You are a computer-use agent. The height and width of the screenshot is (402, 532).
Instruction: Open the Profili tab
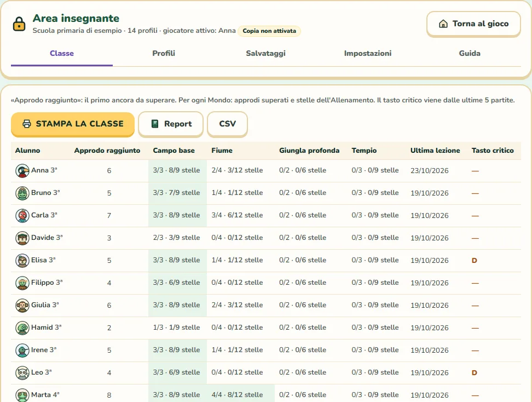point(164,53)
